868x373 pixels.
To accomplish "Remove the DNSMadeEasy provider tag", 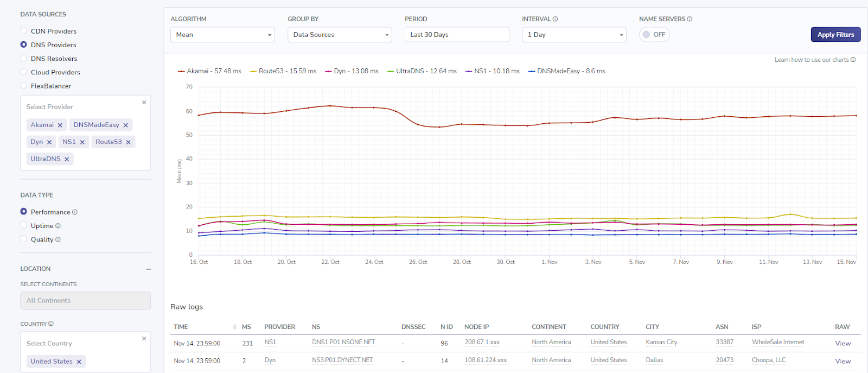I will coord(126,125).
